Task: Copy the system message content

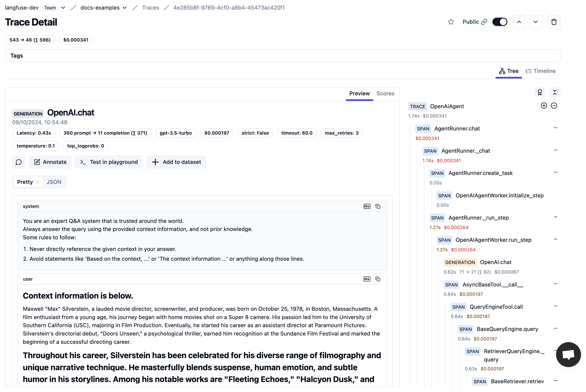Action: pos(378,206)
